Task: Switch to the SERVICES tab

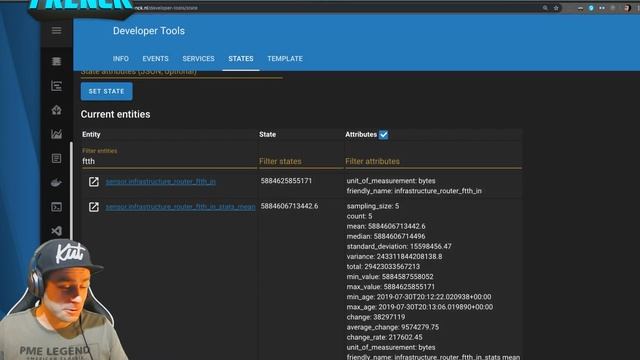Action: (x=198, y=59)
